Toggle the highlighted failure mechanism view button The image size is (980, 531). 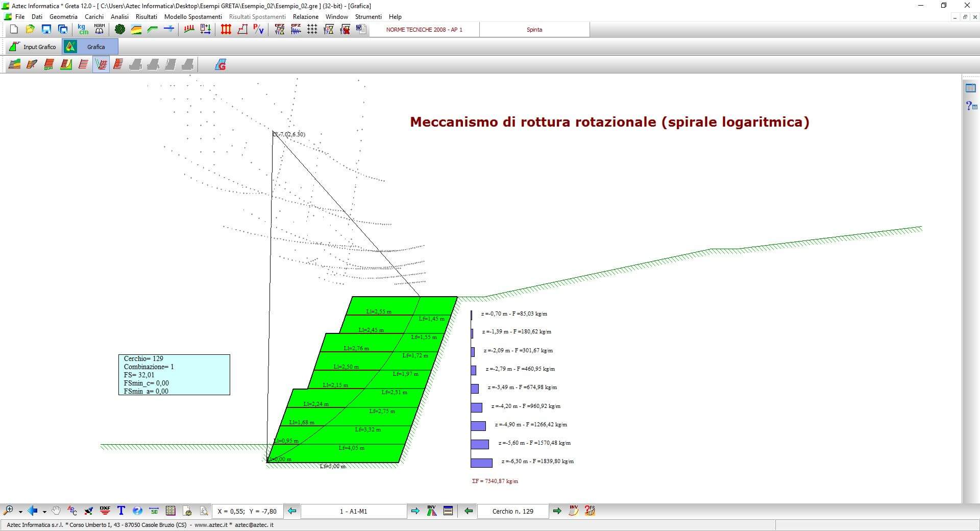pyautogui.click(x=101, y=65)
